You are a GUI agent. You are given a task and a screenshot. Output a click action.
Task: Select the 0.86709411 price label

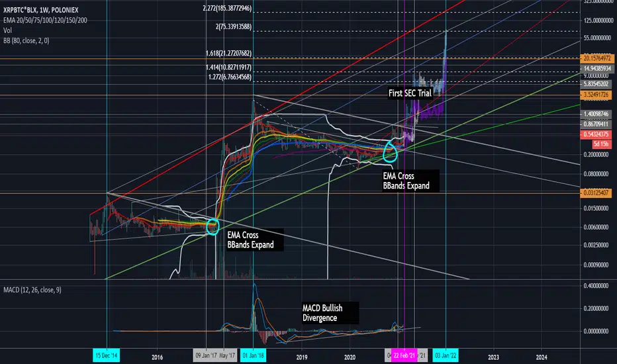(x=597, y=124)
